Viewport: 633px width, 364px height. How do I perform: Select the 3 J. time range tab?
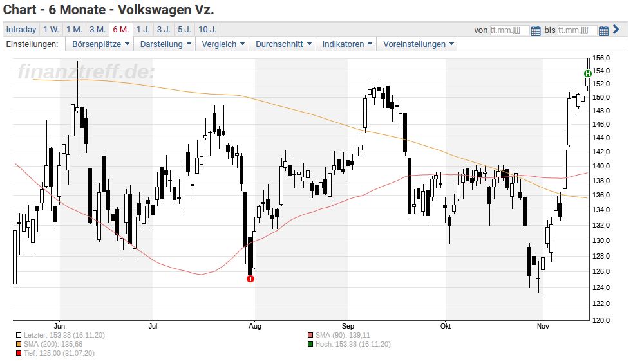pos(164,30)
